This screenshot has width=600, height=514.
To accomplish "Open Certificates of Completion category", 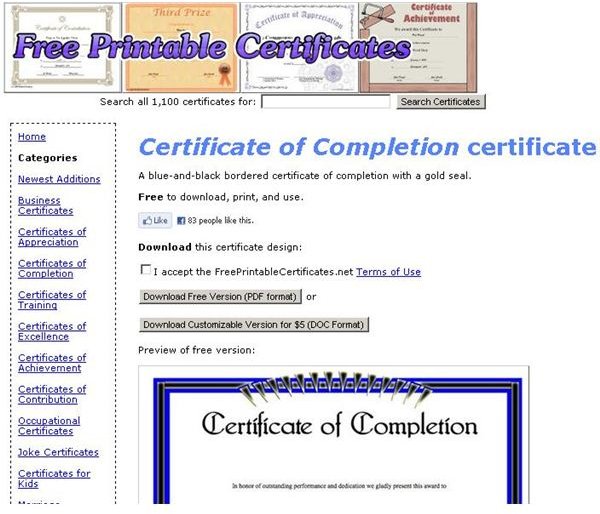I will click(52, 268).
